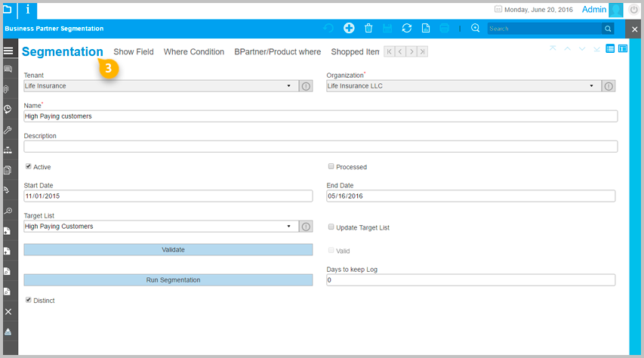Toggle the Processed checkbox
This screenshot has width=644, height=358.
click(331, 166)
